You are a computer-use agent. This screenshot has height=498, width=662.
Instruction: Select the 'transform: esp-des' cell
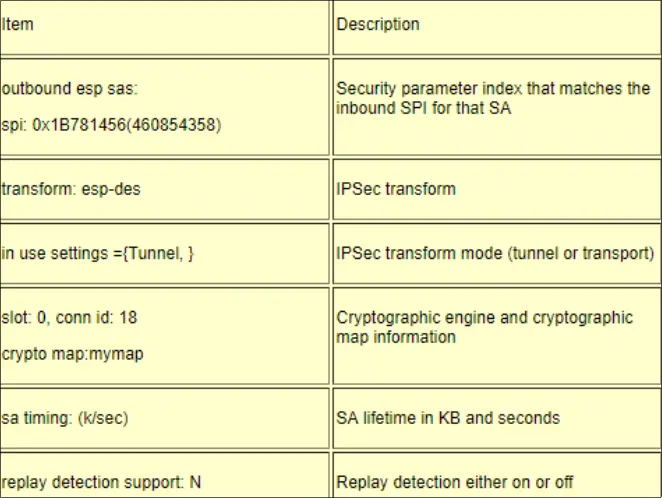click(71, 189)
